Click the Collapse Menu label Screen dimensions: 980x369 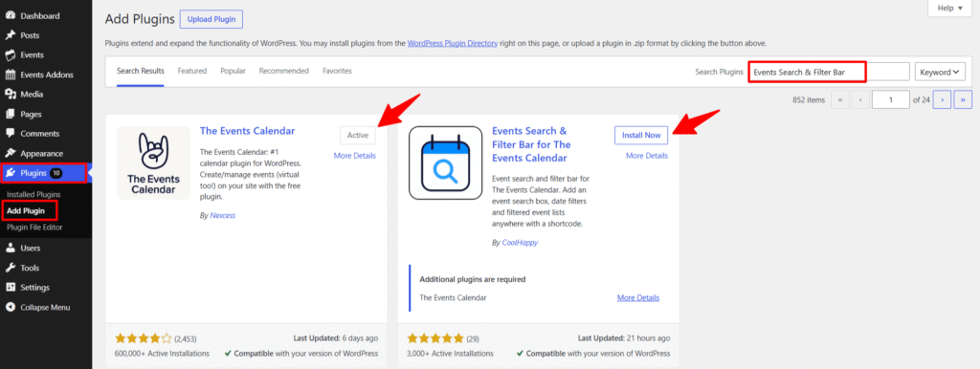pos(45,307)
